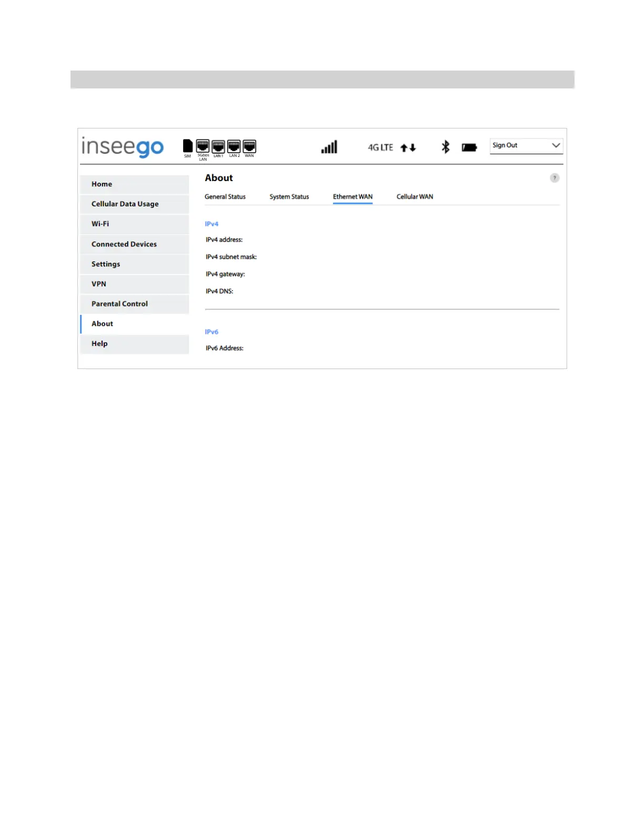The image size is (644, 834).
Task: Expand the Sign Out dropdown
Action: click(526, 146)
